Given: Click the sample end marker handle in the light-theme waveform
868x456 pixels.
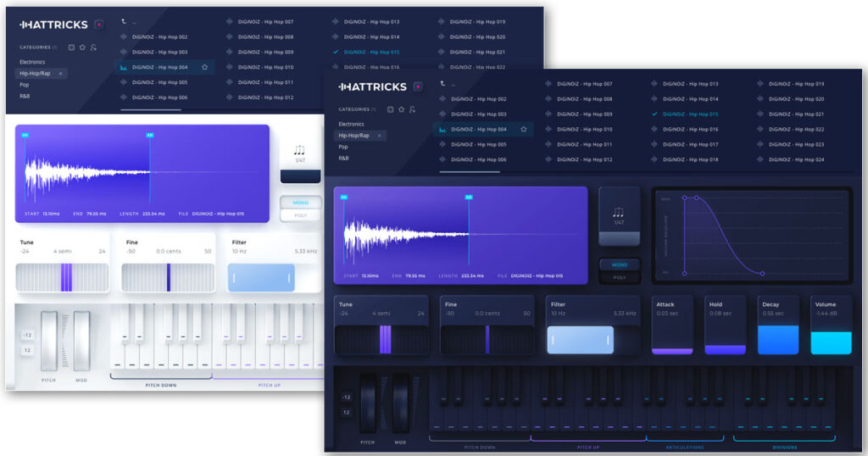Looking at the screenshot, I should [150, 135].
